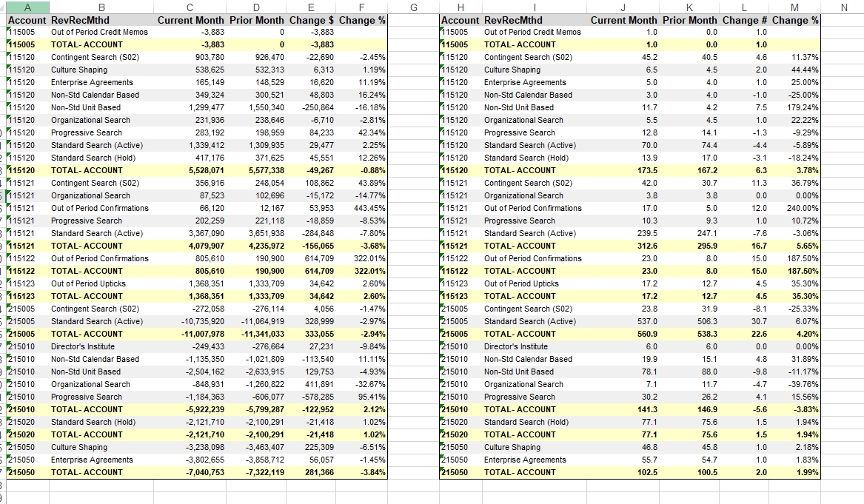Select column A header
864x504 pixels.
[28, 7]
